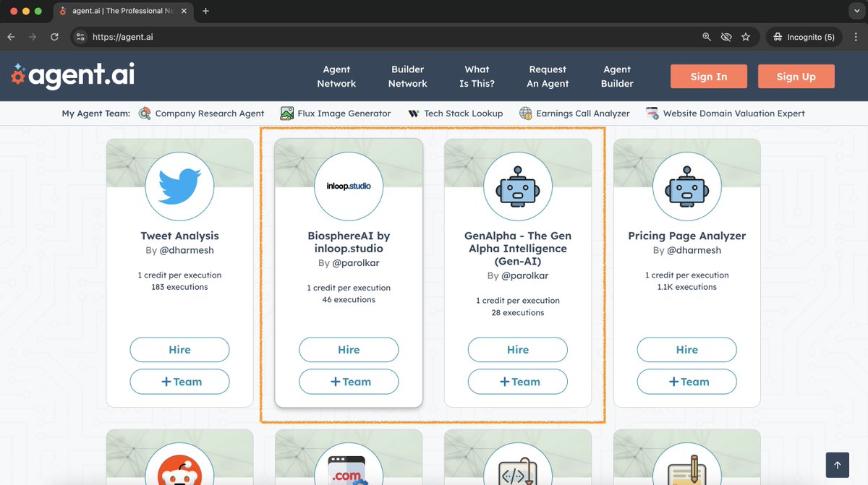Click the browser Back arrow
The image size is (868, 485).
pos(11,37)
